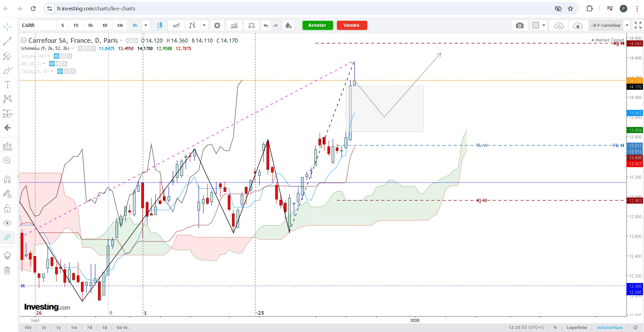Expand the Volume indicator options arrow
Viewport: 644px width, 332px height.
pyautogui.click(x=49, y=56)
